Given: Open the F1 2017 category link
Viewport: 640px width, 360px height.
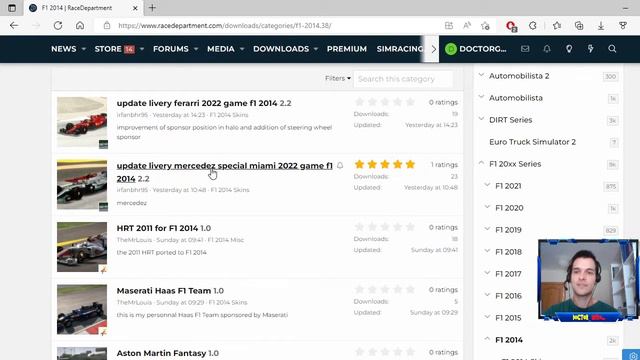Looking at the screenshot, I should tap(508, 274).
